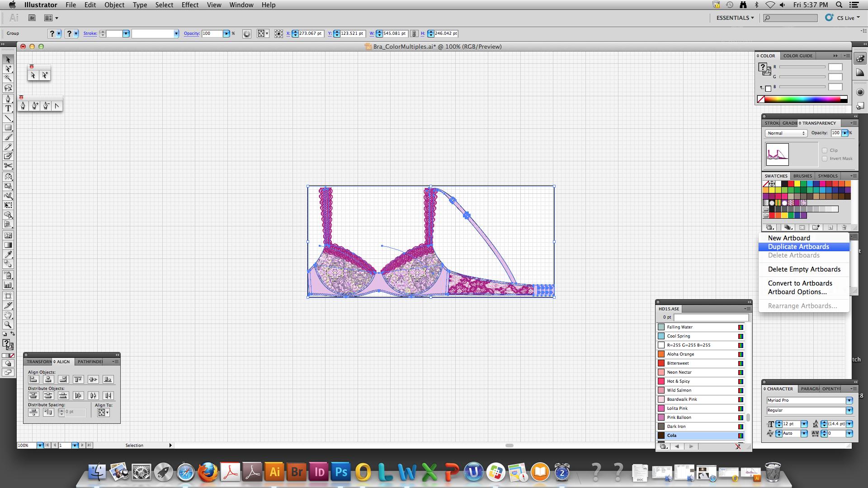Pick the Add Anchor Point tool
868x488 pixels.
35,106
